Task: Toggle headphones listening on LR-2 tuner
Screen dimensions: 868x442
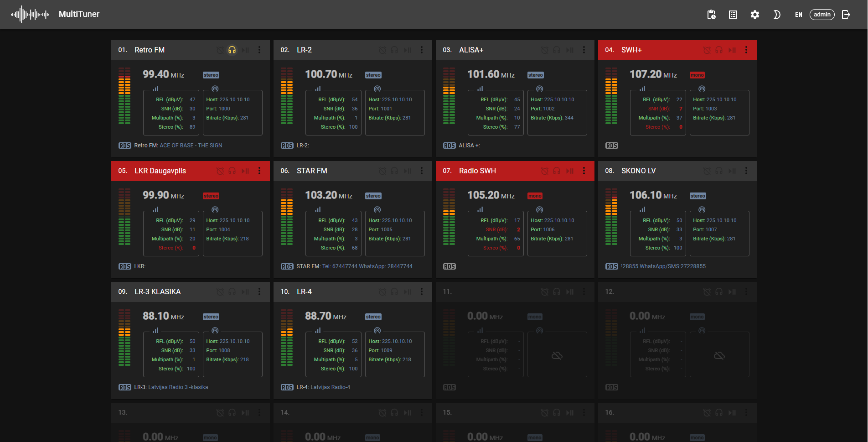Action: pos(394,50)
